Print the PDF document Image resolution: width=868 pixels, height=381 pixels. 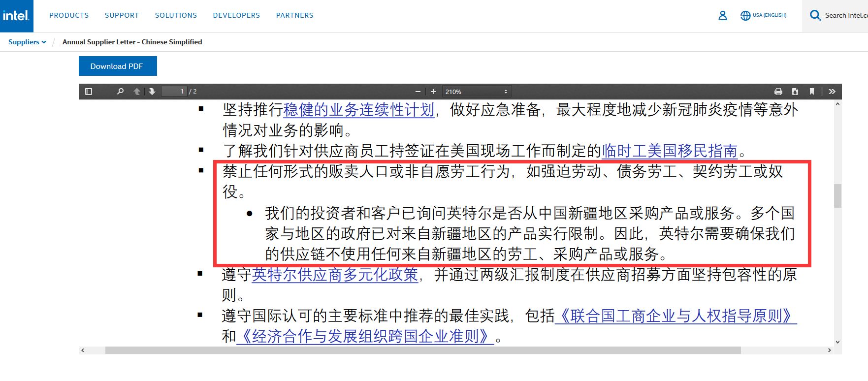778,92
